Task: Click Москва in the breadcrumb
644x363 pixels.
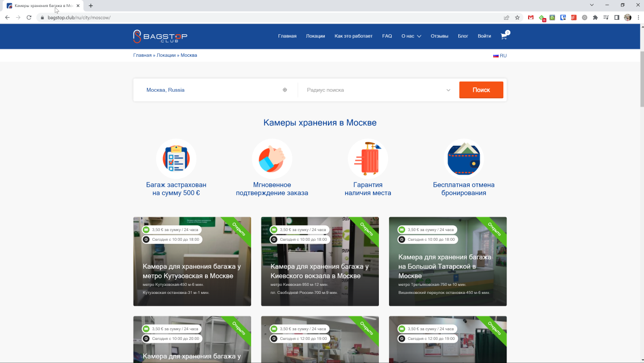Action: tap(189, 55)
